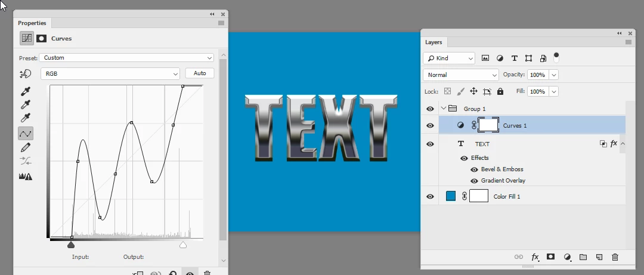The height and width of the screenshot is (275, 644).
Task: Select the Properties tab
Action: (32, 23)
